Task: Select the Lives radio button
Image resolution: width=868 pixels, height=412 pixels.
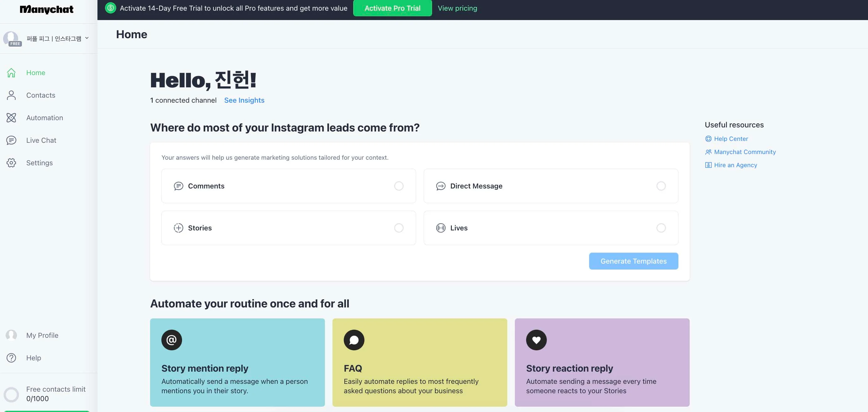Action: pos(661,228)
